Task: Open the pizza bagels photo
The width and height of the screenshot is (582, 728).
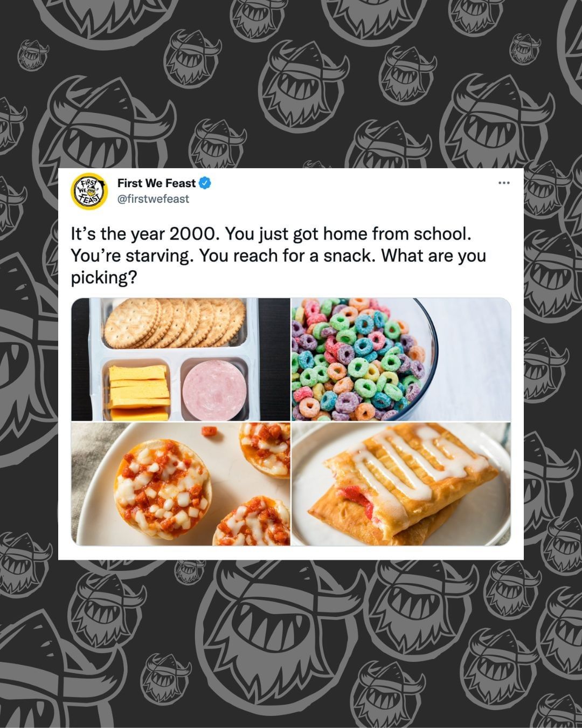Action: pyautogui.click(x=181, y=484)
